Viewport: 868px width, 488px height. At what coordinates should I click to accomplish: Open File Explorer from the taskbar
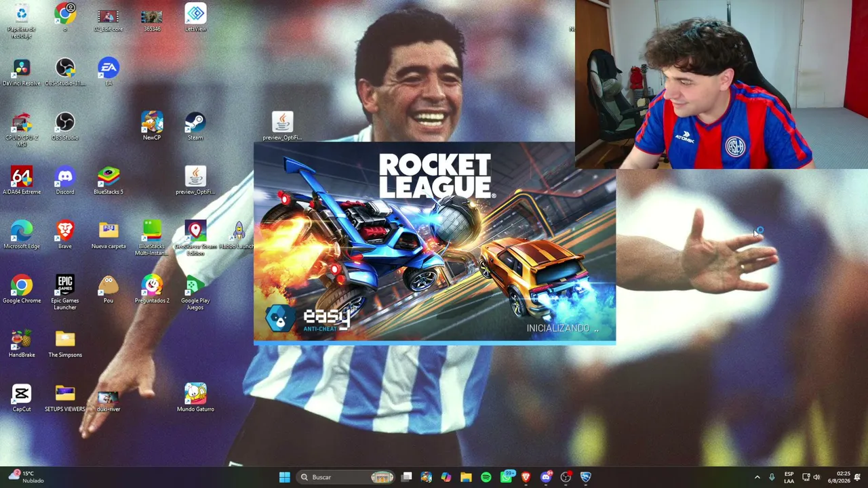coord(466,477)
